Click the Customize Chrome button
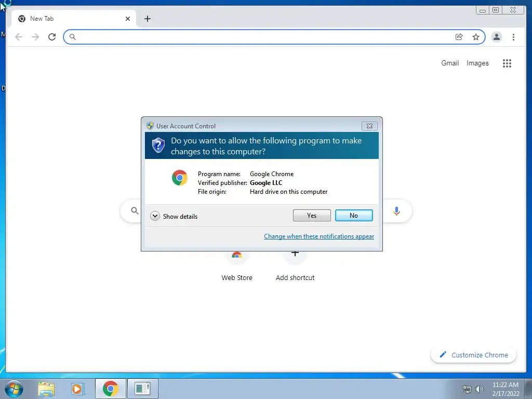Image resolution: width=532 pixels, height=399 pixels. click(x=473, y=355)
